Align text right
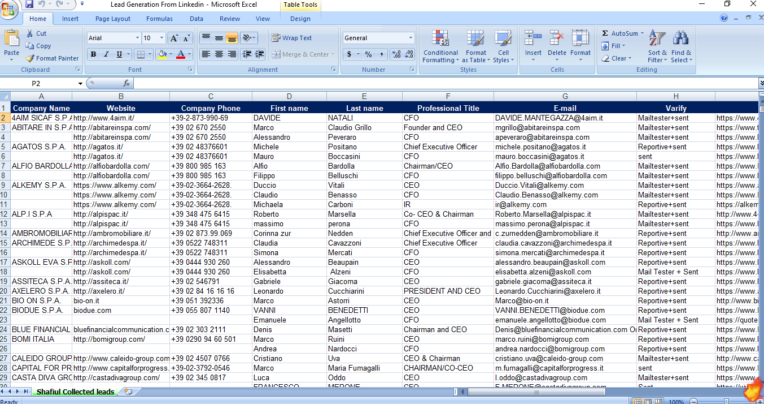The width and height of the screenshot is (764, 404). [x=231, y=55]
